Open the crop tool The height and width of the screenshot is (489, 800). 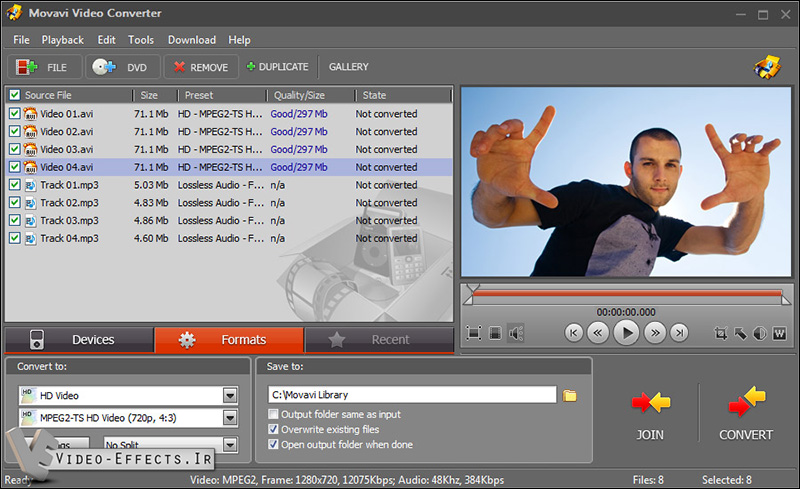[x=720, y=334]
